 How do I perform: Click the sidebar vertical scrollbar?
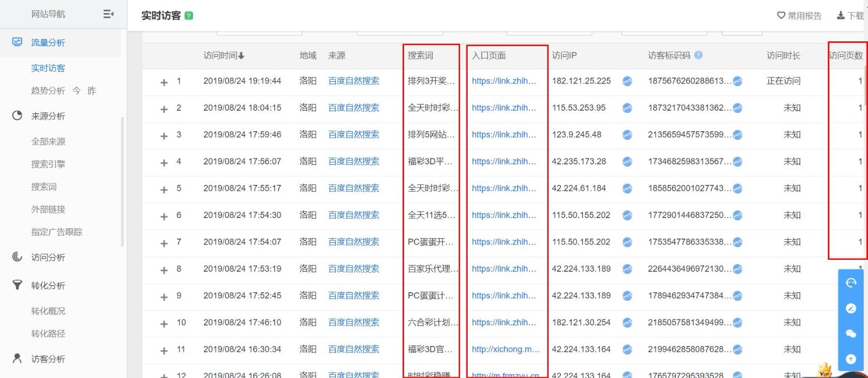coord(122,182)
